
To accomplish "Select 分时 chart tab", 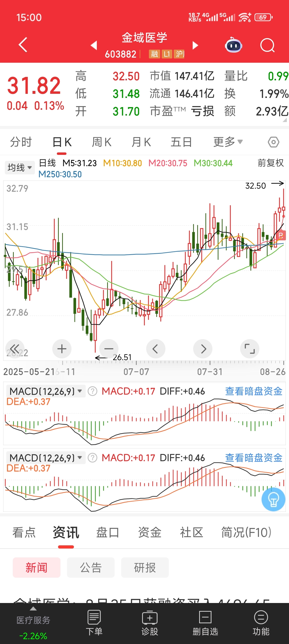I will coord(21,142).
